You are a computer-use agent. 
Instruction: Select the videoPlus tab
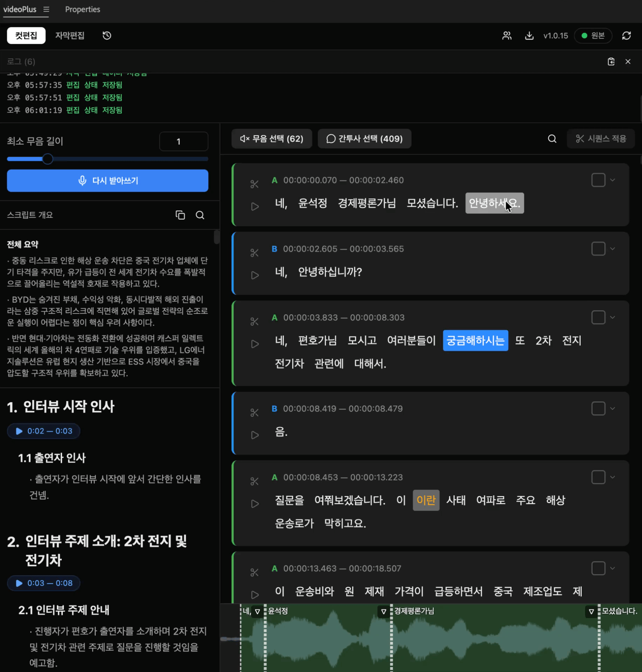pyautogui.click(x=20, y=9)
